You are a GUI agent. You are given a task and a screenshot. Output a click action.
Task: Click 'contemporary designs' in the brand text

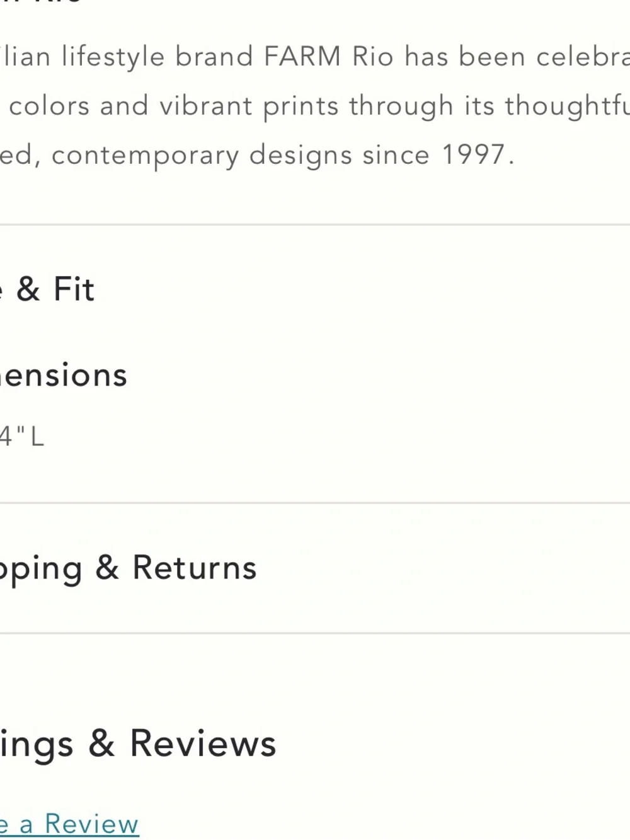point(202,156)
